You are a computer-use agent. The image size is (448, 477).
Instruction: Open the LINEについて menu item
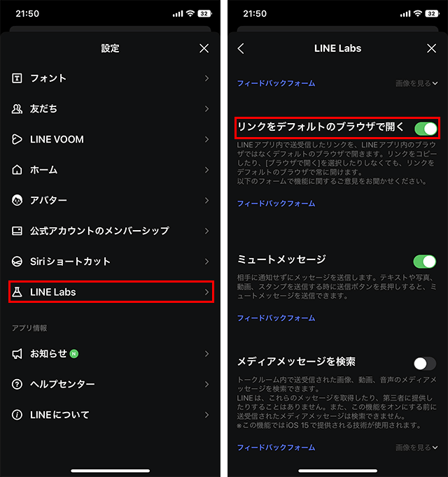[x=110, y=415]
